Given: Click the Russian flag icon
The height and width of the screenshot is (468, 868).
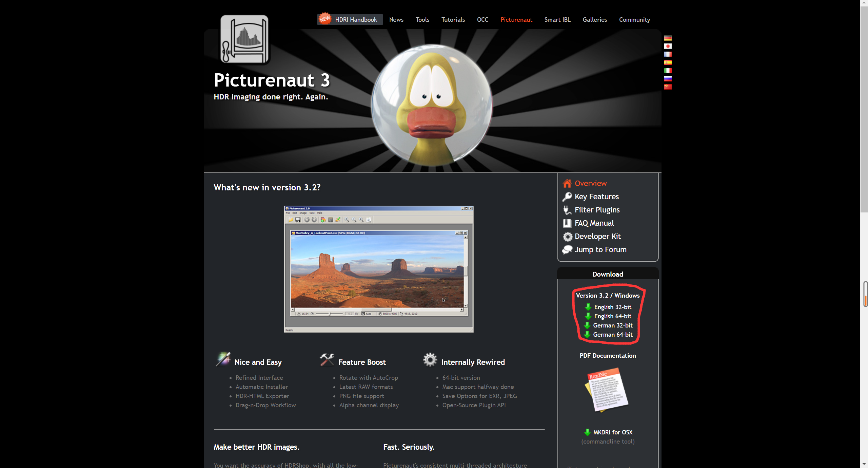Looking at the screenshot, I should point(668,79).
